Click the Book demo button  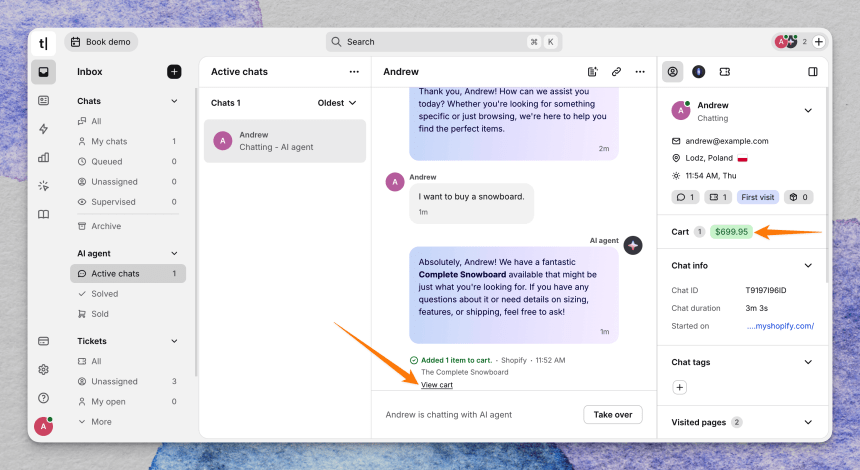(101, 42)
